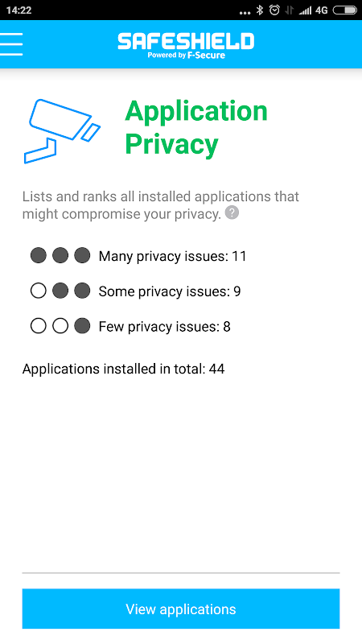Tap the security camera icon
Image resolution: width=362 pixels, height=644 pixels.
(x=62, y=131)
